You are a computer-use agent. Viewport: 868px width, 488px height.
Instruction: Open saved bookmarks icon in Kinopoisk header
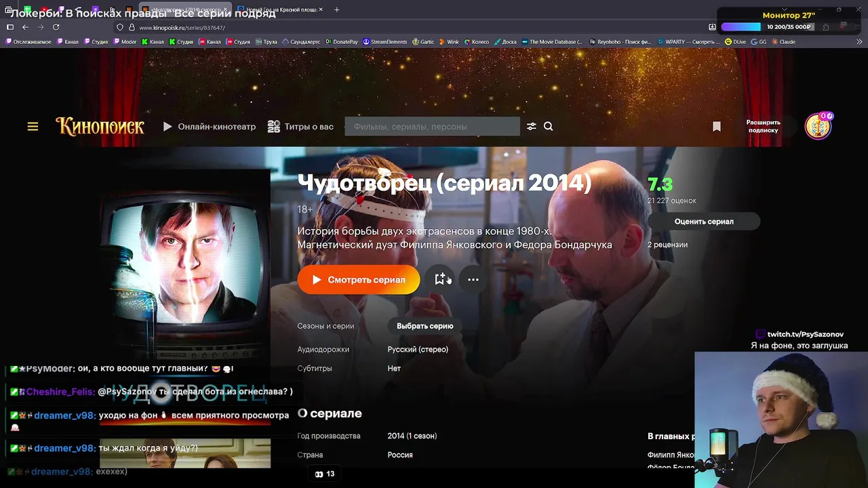[x=717, y=126]
